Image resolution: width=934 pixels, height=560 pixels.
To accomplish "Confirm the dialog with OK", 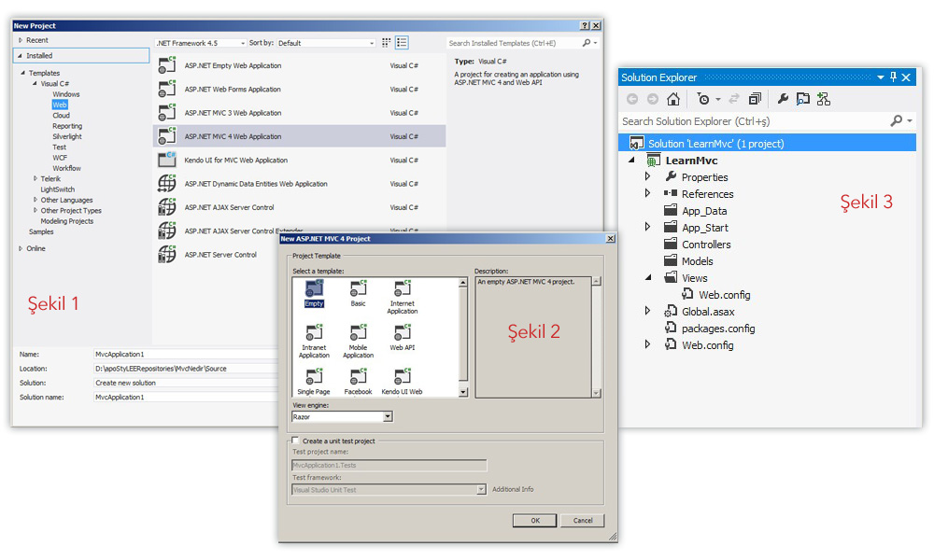I will pyautogui.click(x=534, y=521).
